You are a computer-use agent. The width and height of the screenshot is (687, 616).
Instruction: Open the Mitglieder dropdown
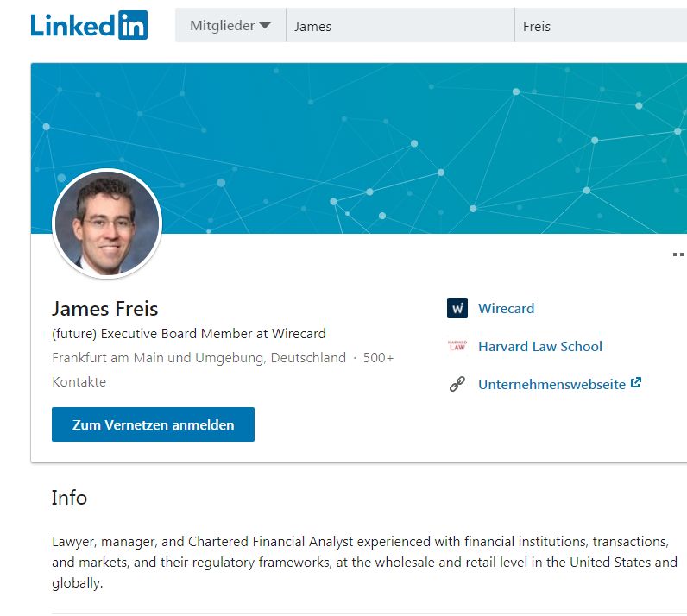click(230, 26)
